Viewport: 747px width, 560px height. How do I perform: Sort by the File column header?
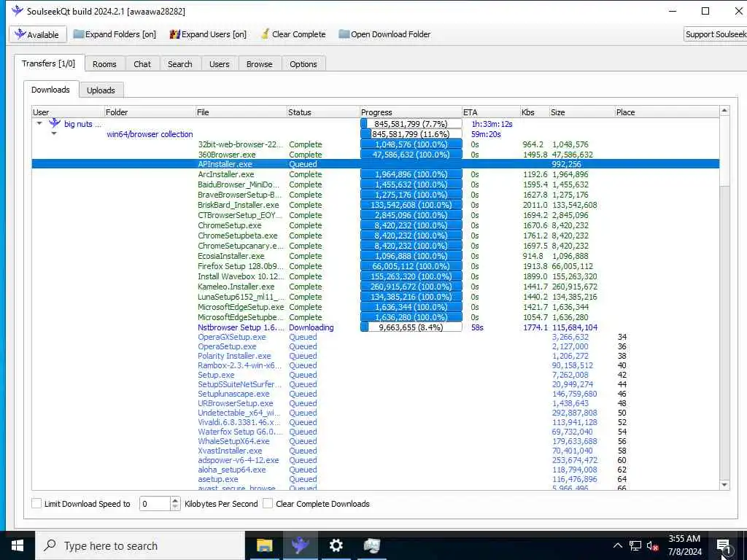(x=241, y=112)
